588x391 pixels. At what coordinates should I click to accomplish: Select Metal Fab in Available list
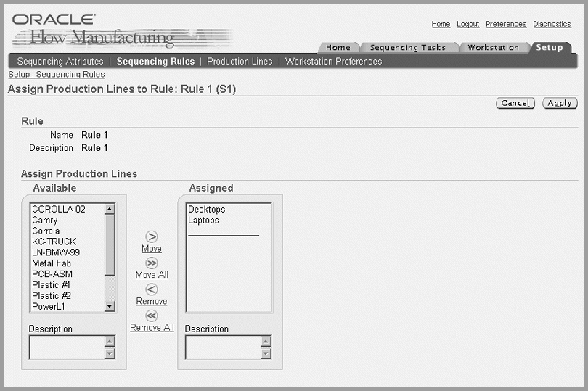[68, 263]
